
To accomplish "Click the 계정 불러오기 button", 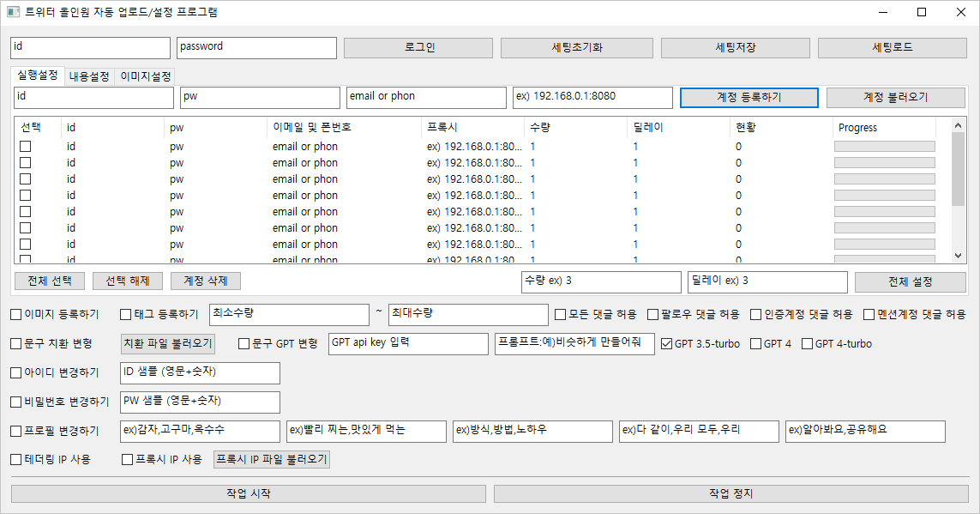I will [896, 98].
